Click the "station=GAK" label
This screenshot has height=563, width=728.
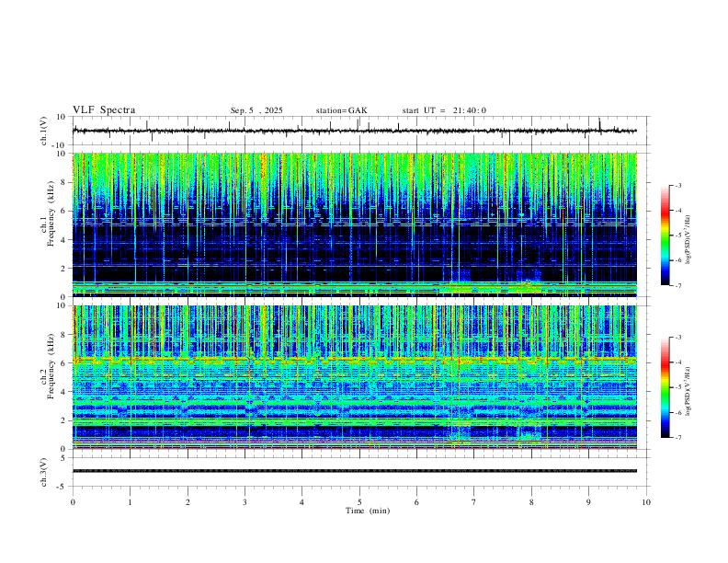tap(341, 110)
